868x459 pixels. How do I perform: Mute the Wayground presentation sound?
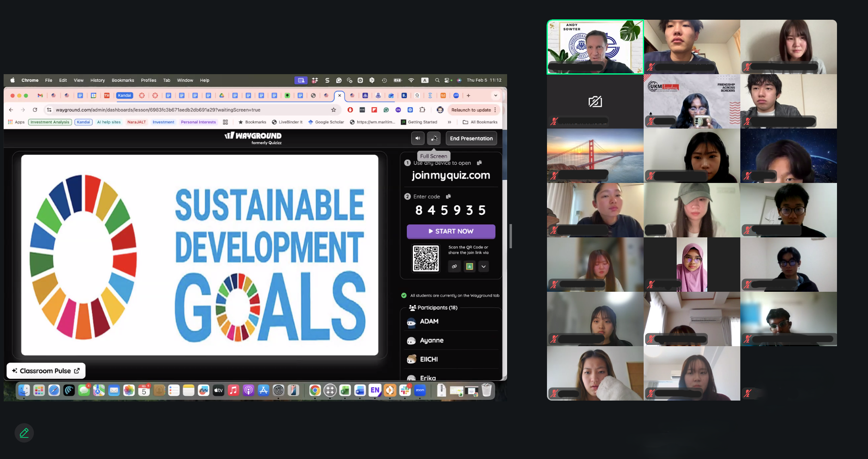coord(418,138)
